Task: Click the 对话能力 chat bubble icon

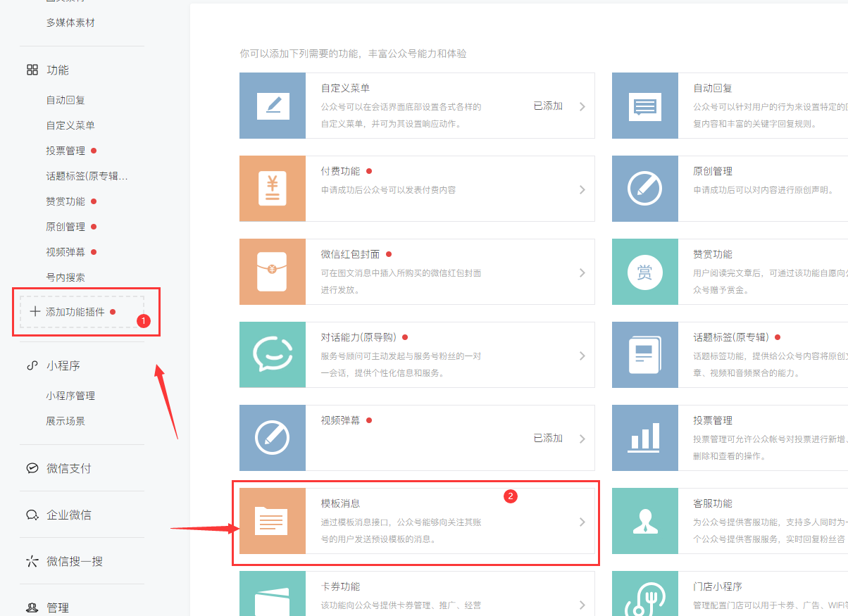Action: [x=273, y=355]
